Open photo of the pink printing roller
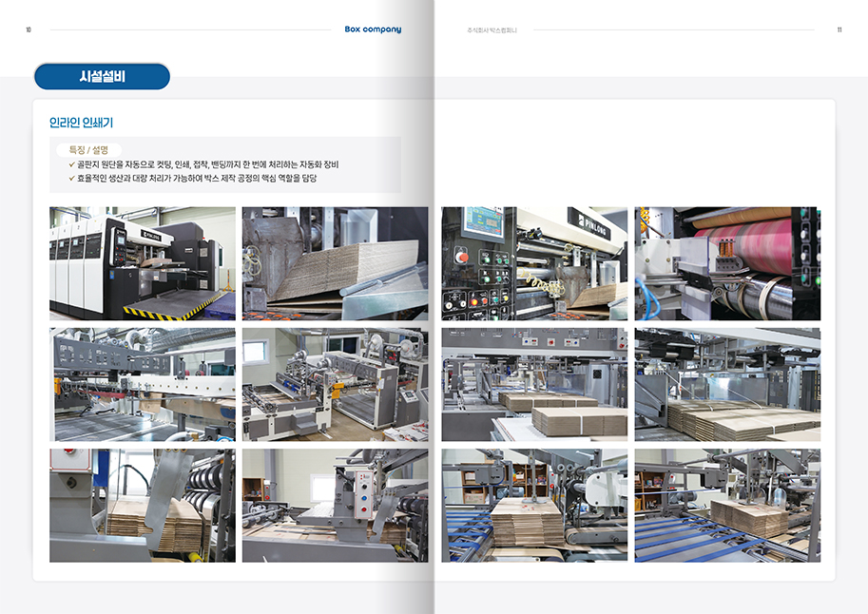This screenshot has width=868, height=614. pos(727,263)
